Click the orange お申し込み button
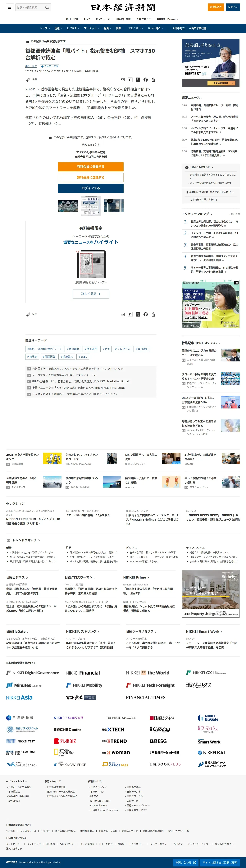Image resolution: width=246 pixels, height=868 pixels. 216,7
